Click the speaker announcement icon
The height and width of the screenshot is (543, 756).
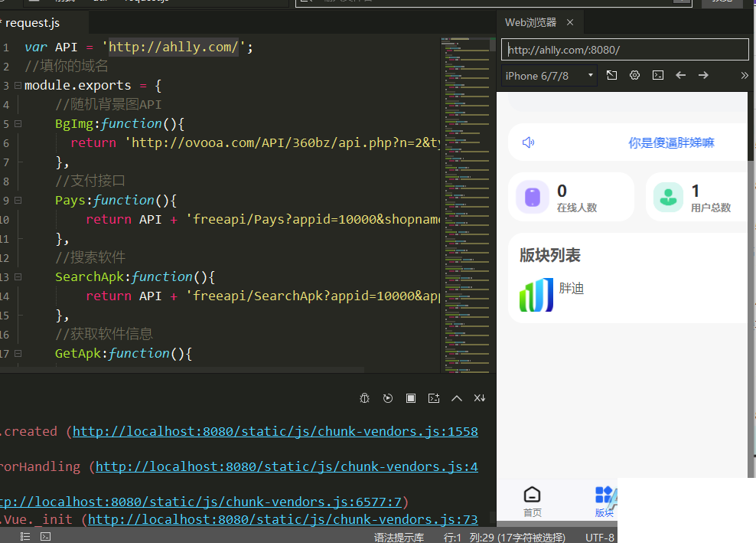pyautogui.click(x=529, y=142)
